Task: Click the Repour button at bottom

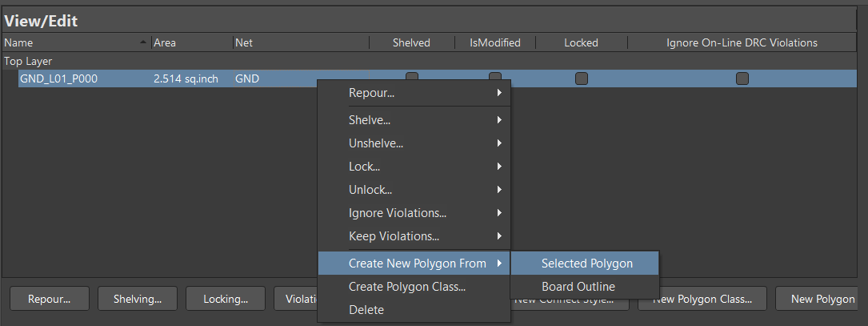Action: click(x=50, y=299)
